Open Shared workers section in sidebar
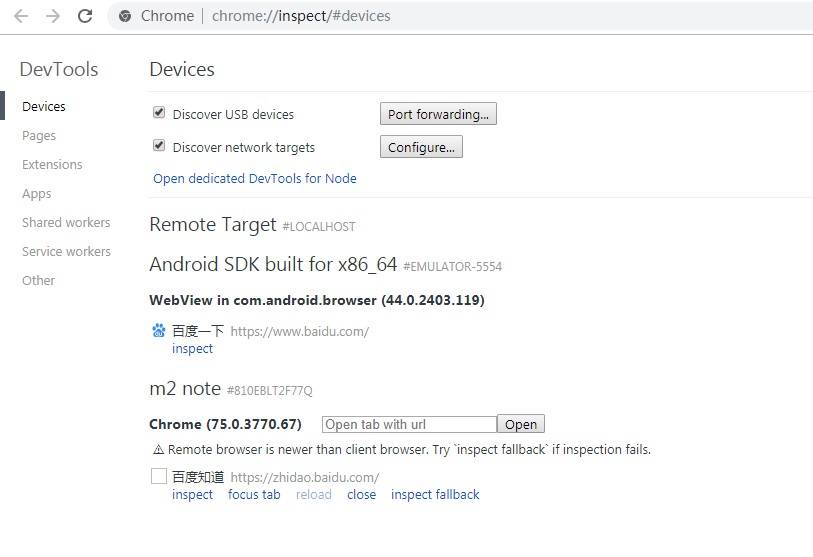The image size is (813, 557). (66, 222)
